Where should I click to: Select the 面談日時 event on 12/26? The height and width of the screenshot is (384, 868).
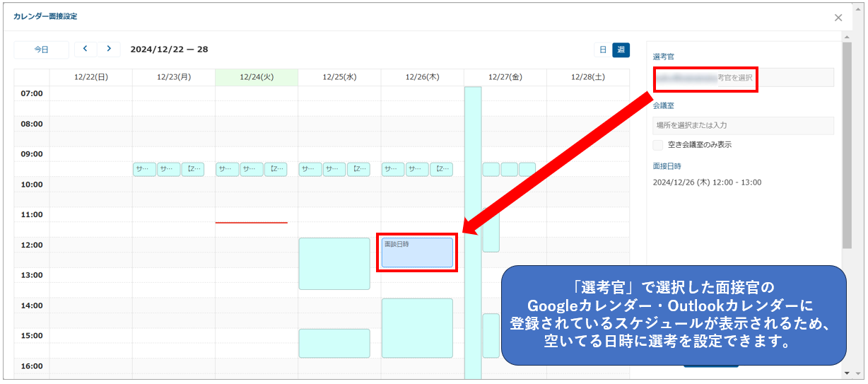(x=417, y=253)
